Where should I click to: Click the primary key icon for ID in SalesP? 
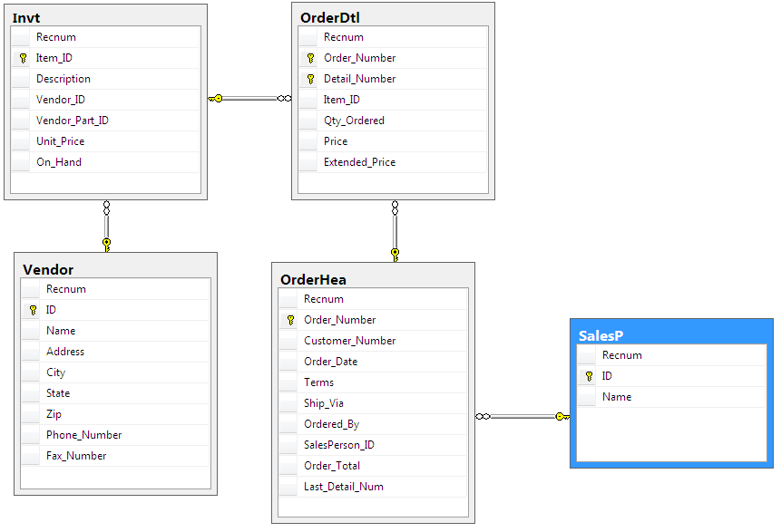[589, 376]
